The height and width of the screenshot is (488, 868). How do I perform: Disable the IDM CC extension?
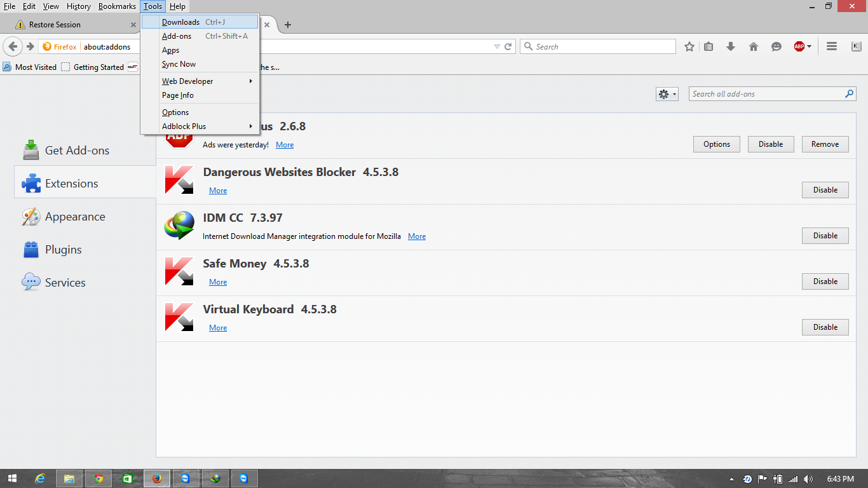click(x=825, y=236)
